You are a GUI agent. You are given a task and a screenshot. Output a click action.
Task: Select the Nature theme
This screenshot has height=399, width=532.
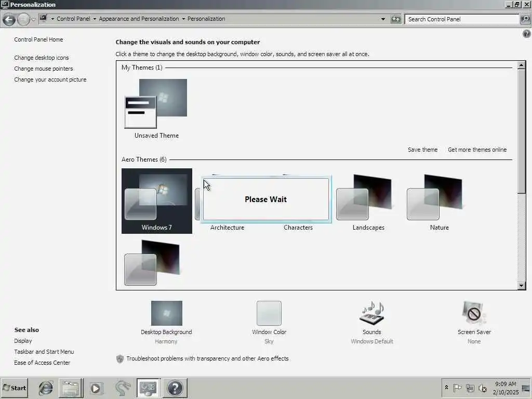coord(440,202)
